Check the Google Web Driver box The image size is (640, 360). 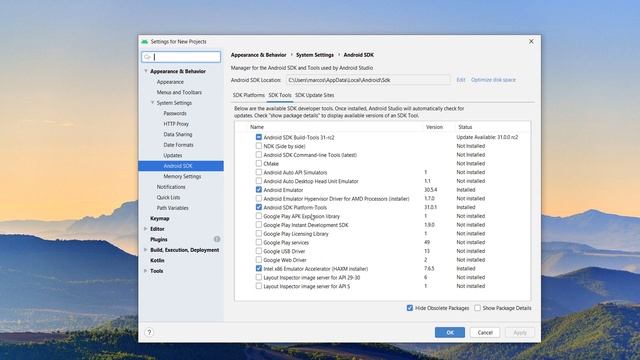tap(259, 260)
